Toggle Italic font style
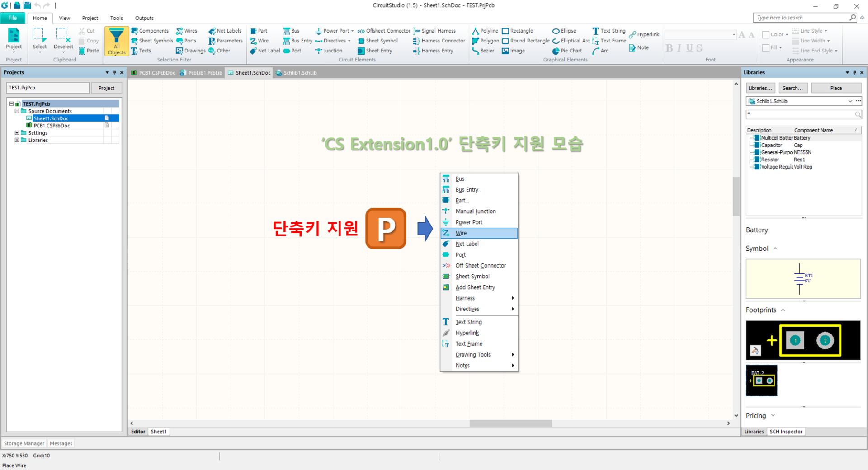Screen dimensions: 868x470 click(x=679, y=48)
